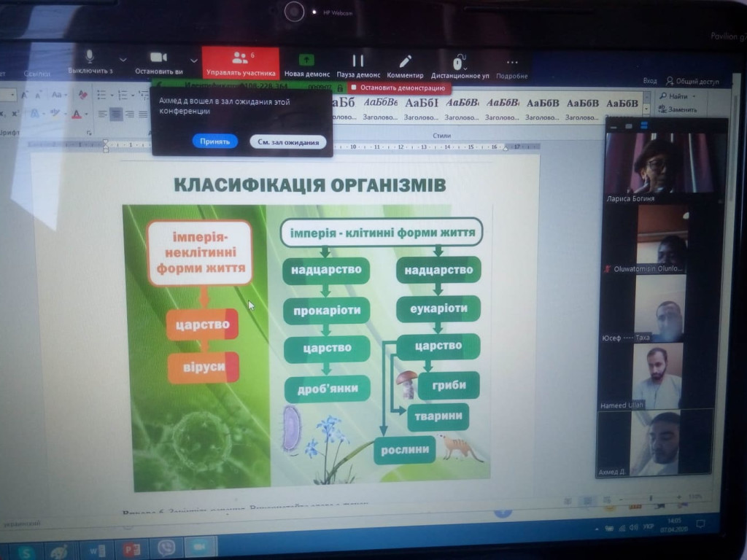Open Найти dropdown arrow
Screen dimensions: 747x560
(694, 97)
